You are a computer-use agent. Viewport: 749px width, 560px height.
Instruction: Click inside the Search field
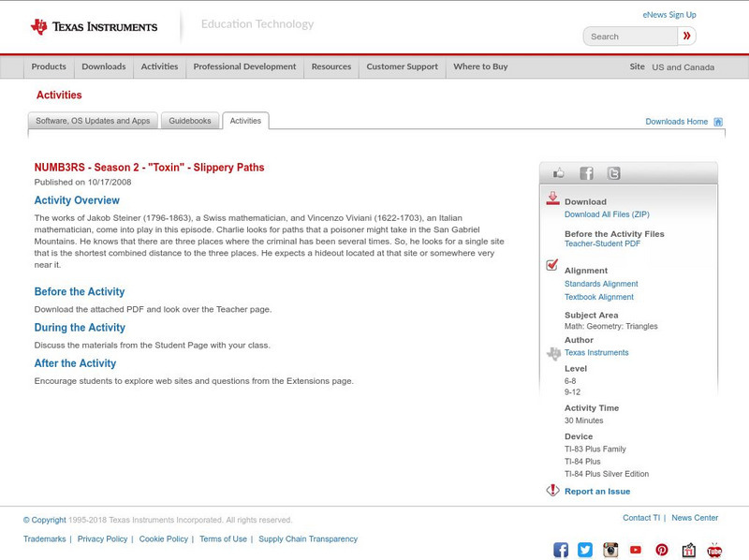tap(632, 36)
